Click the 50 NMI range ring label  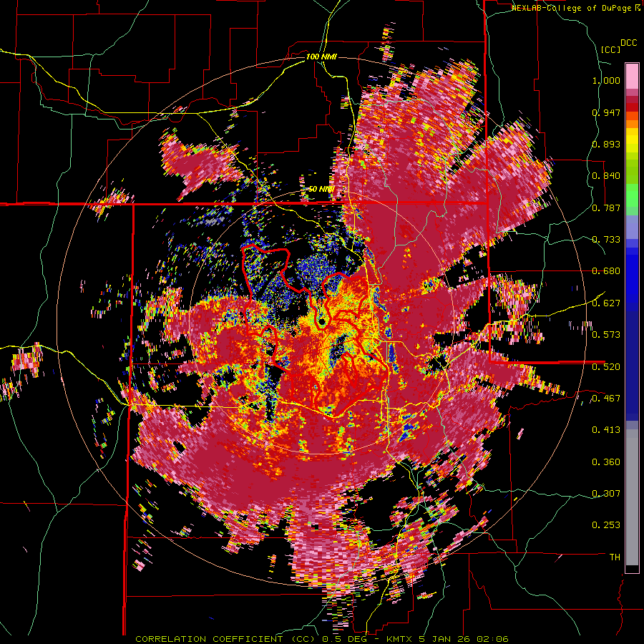point(321,190)
